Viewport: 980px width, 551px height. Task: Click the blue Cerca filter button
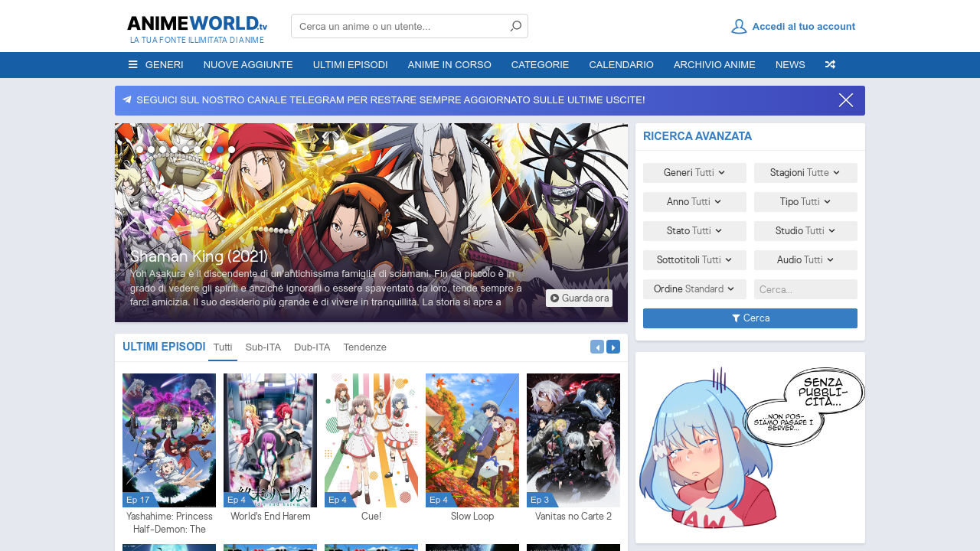pos(750,318)
